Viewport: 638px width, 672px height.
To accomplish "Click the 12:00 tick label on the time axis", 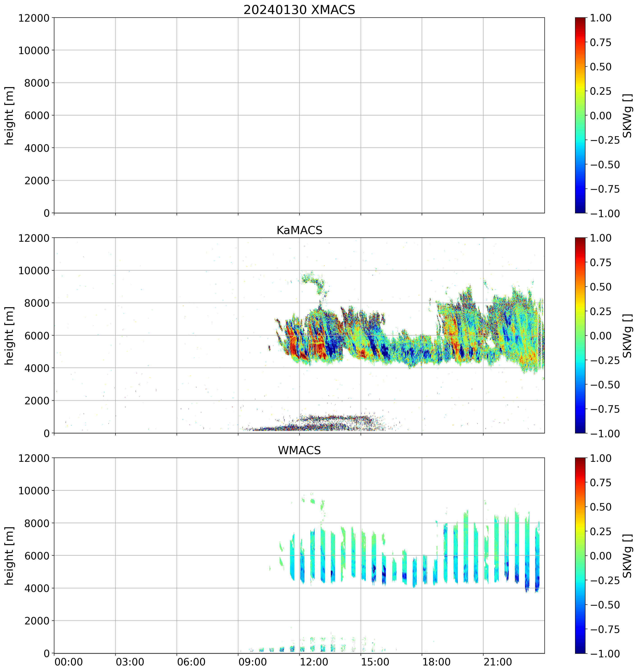I will coord(314,662).
